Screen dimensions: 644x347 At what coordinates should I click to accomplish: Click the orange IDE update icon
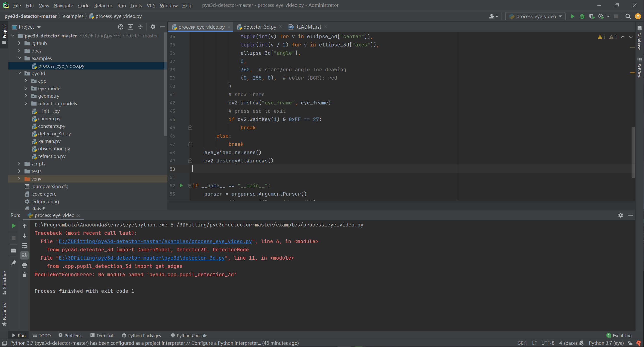(x=638, y=16)
